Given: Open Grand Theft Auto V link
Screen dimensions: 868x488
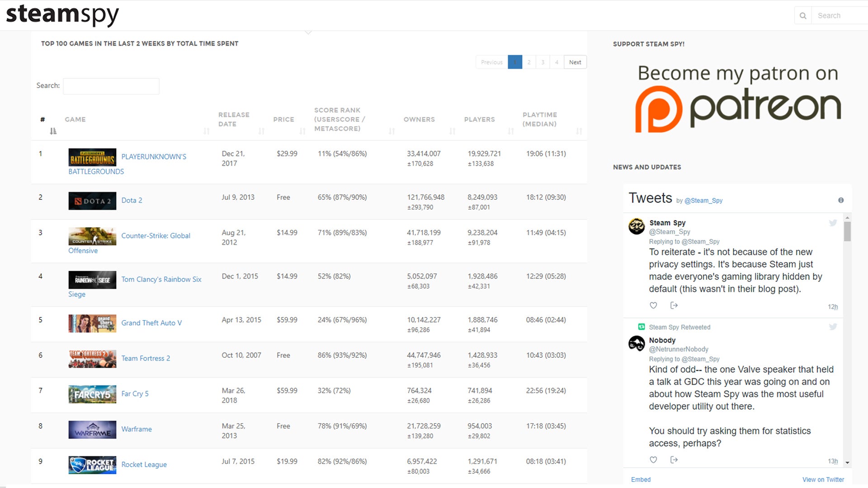Looking at the screenshot, I should point(151,323).
